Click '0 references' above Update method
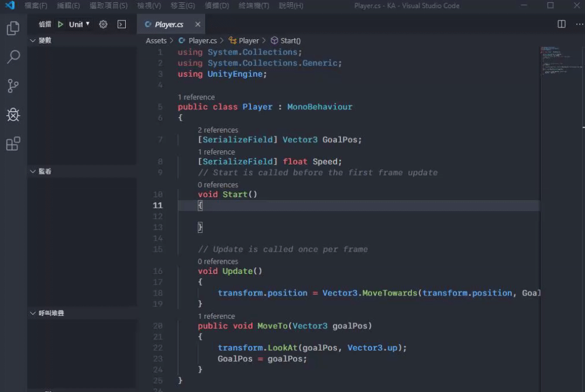The height and width of the screenshot is (392, 585). tap(218, 262)
